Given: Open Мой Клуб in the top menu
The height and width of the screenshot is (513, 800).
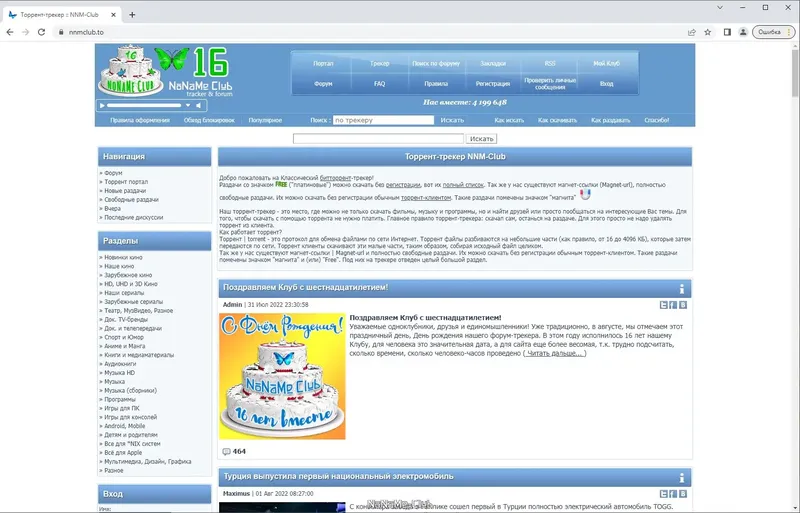Looking at the screenshot, I should click(607, 64).
